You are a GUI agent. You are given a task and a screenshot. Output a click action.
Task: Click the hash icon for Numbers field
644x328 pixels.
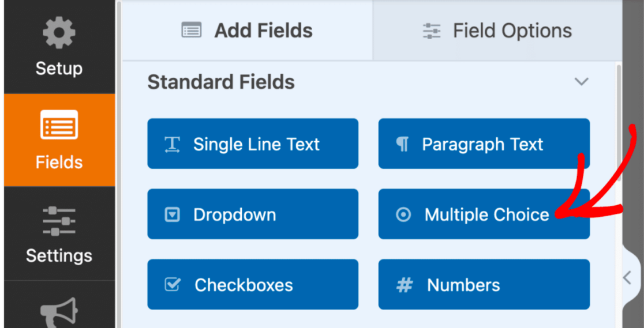[405, 285]
